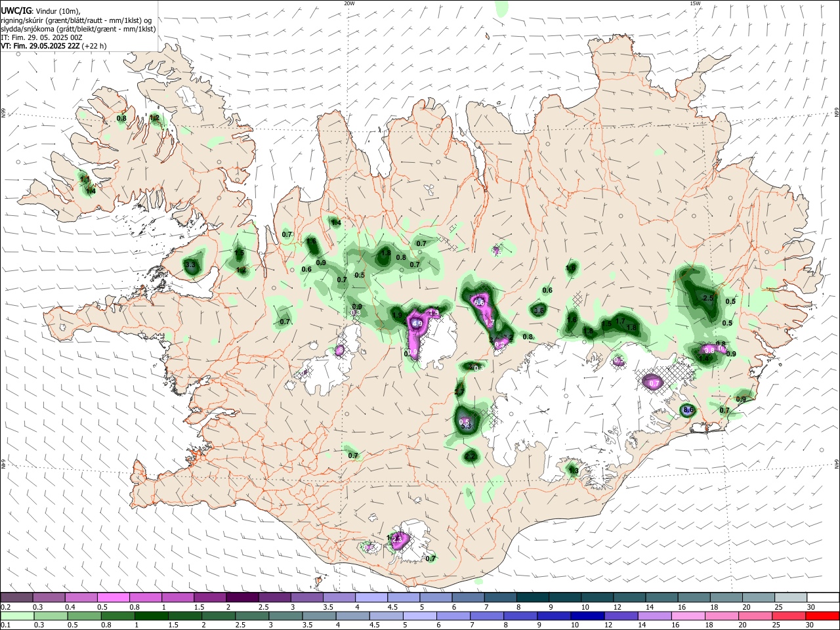
Task: Select the 'rigning/skúrir' legend description line
Action: [76, 20]
